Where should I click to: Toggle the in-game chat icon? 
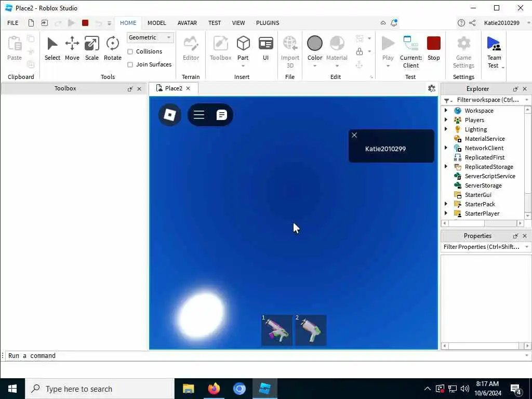point(221,115)
